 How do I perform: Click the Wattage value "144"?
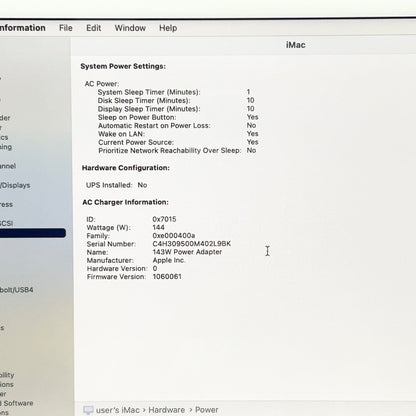pyautogui.click(x=158, y=227)
